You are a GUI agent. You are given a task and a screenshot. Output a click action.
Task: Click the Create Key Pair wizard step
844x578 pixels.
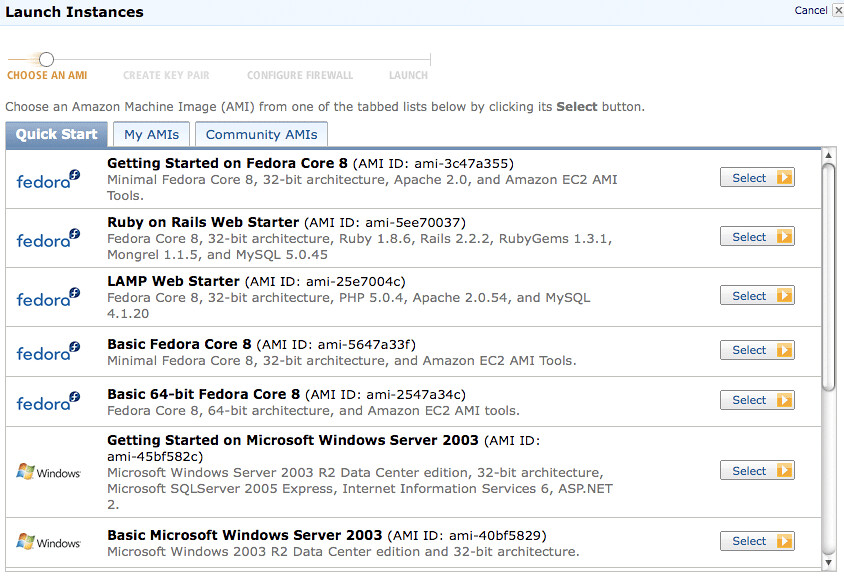(x=166, y=75)
